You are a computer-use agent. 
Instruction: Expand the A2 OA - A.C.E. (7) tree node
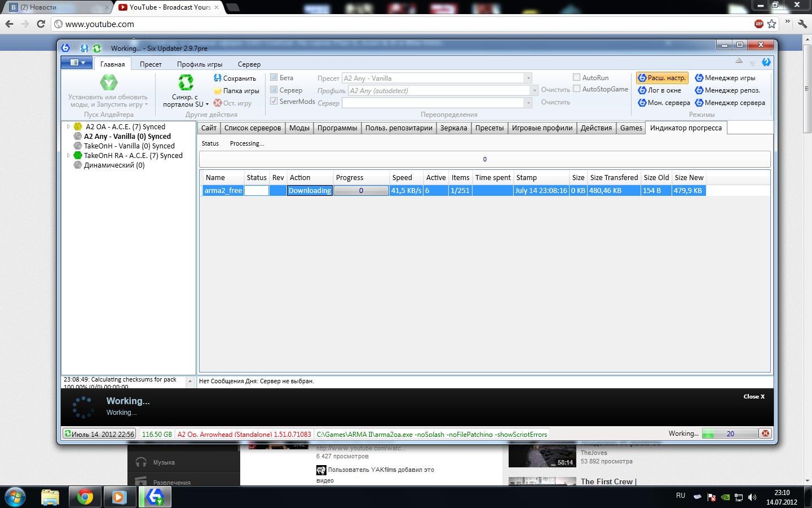(x=69, y=127)
